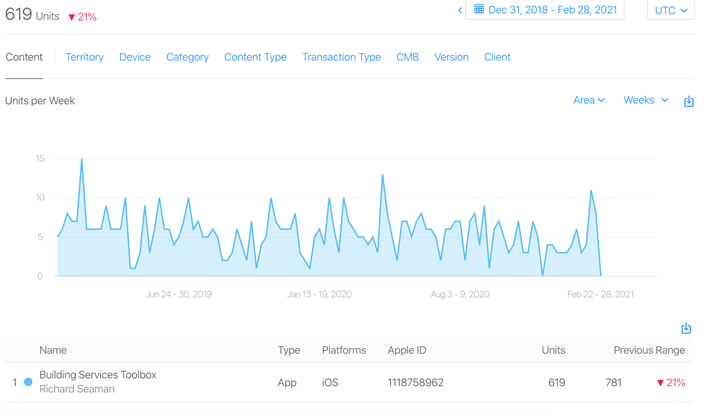Switch to the Client tab

click(x=497, y=57)
